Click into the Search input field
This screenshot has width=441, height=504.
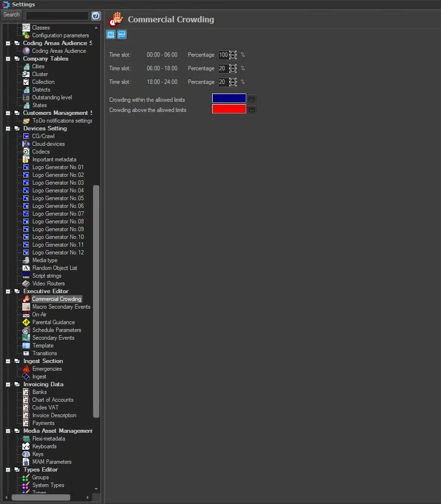point(57,16)
